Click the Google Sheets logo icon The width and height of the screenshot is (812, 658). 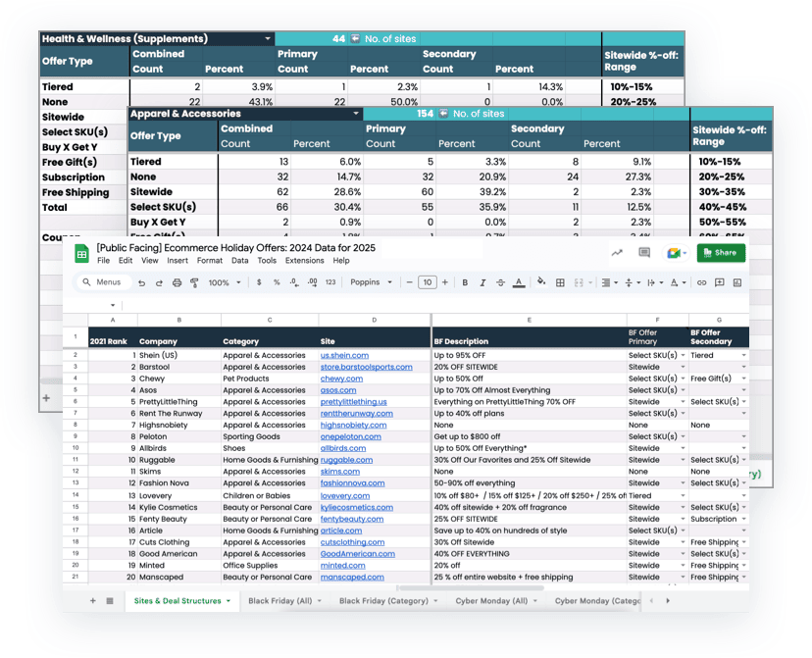82,254
